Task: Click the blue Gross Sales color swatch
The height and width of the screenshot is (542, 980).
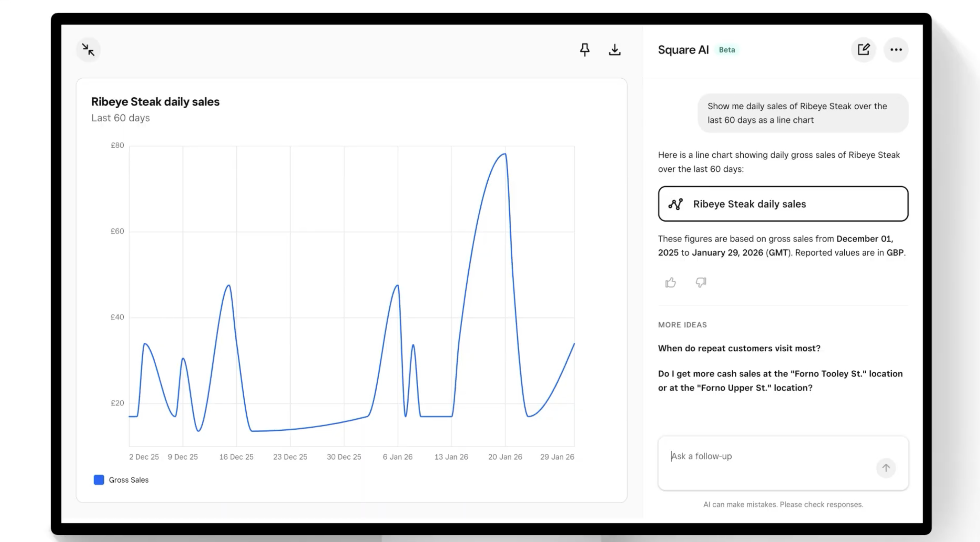Action: (x=98, y=480)
